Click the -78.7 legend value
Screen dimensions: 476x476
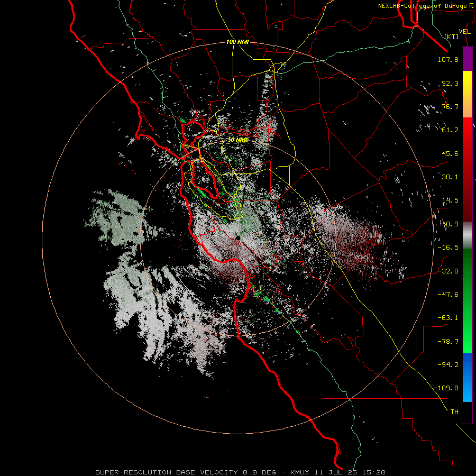click(x=448, y=342)
